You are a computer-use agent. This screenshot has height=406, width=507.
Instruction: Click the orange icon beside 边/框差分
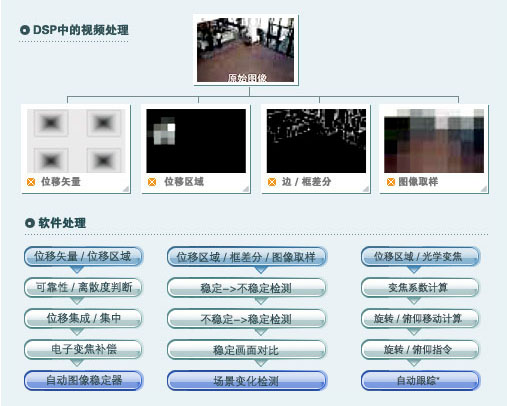(272, 182)
